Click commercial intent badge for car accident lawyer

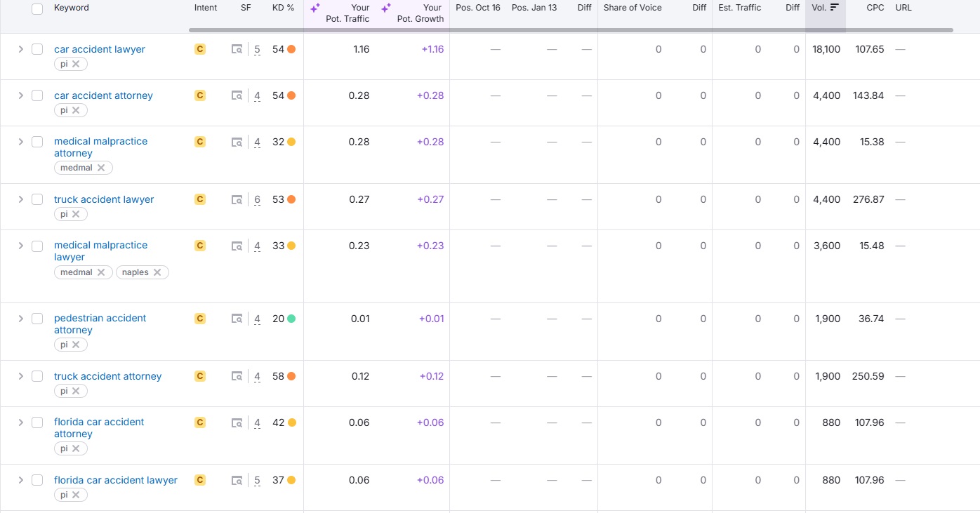pos(200,49)
